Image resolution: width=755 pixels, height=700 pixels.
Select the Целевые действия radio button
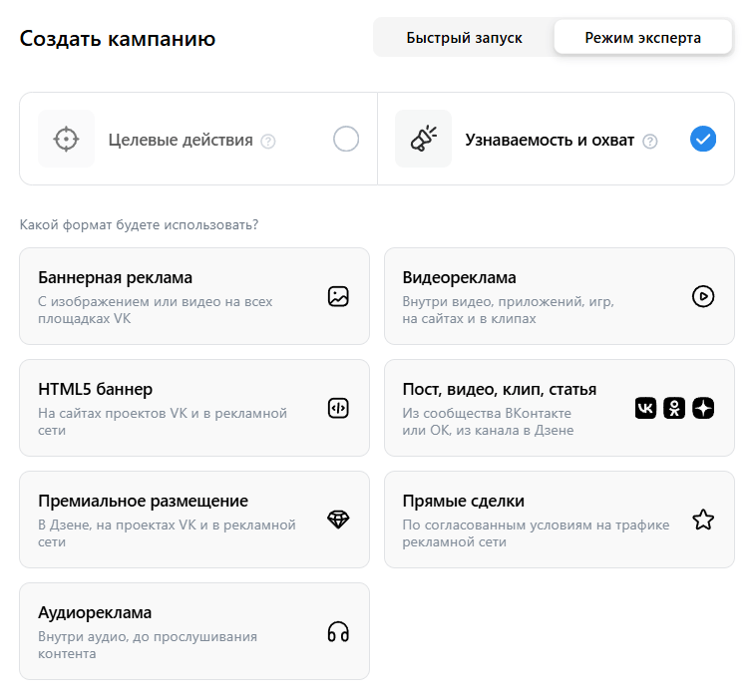click(x=346, y=140)
